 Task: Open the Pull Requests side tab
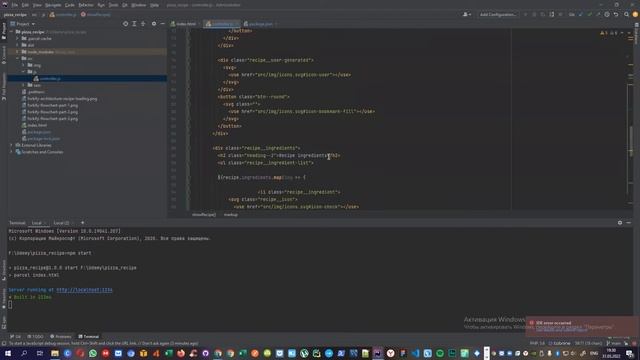[4, 87]
